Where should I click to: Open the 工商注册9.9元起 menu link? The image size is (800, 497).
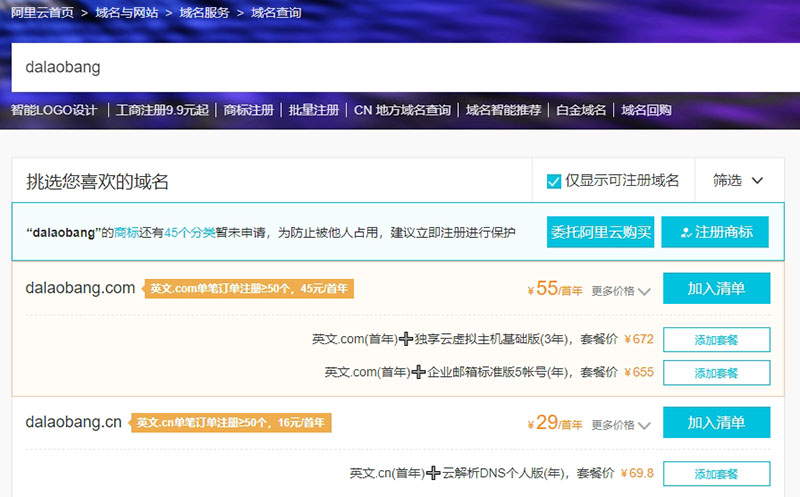click(162, 110)
